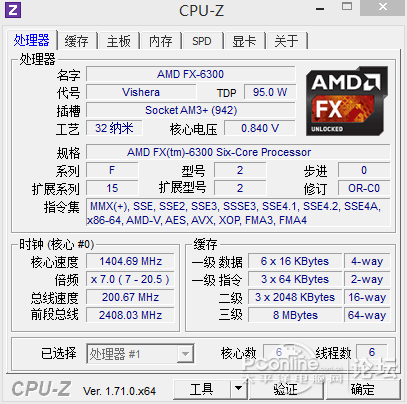The image size is (407, 404).
Task: Click the instruction set text box
Action: point(238,213)
